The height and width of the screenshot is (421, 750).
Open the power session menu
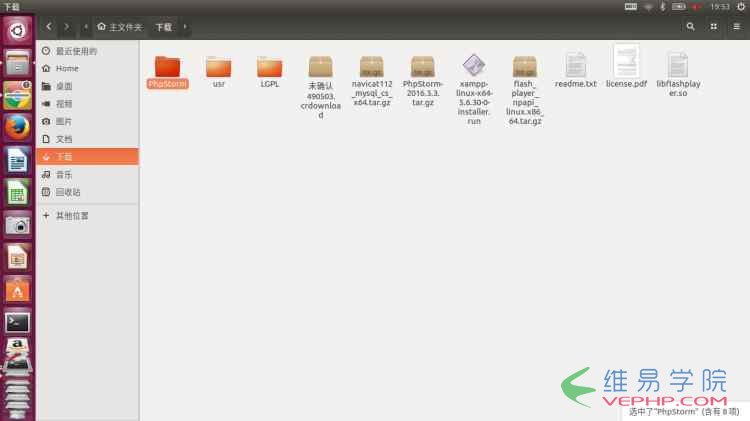[741, 7]
